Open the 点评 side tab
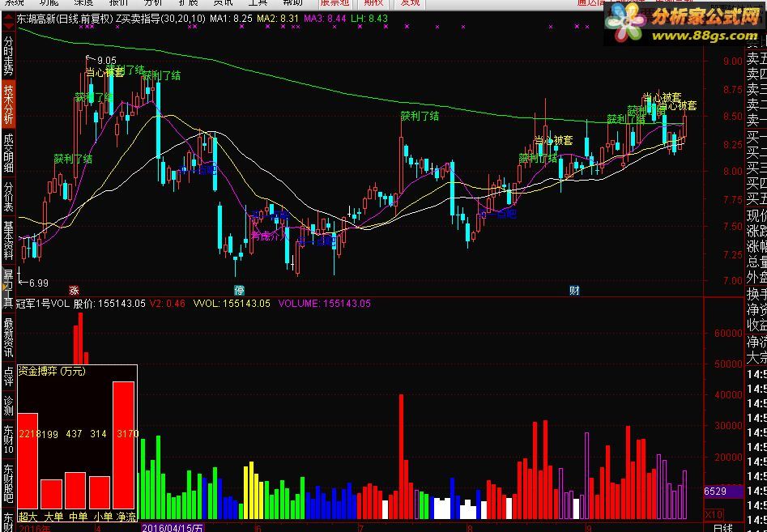767x532 pixels. (8, 376)
